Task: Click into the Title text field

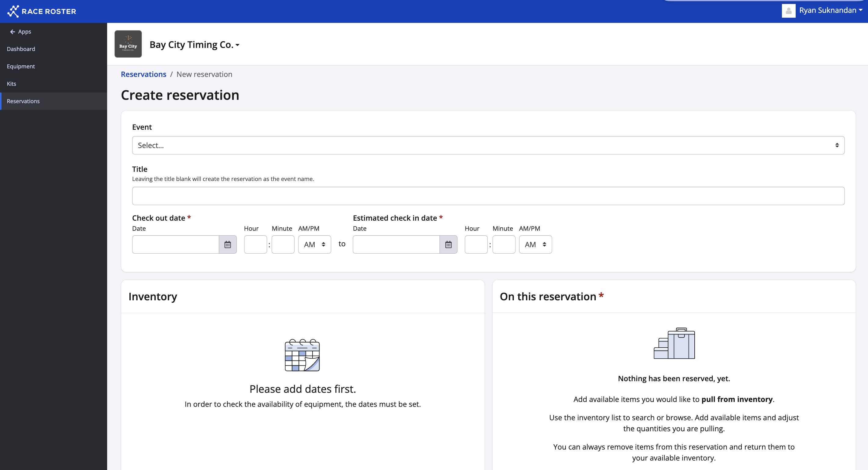Action: tap(488, 196)
